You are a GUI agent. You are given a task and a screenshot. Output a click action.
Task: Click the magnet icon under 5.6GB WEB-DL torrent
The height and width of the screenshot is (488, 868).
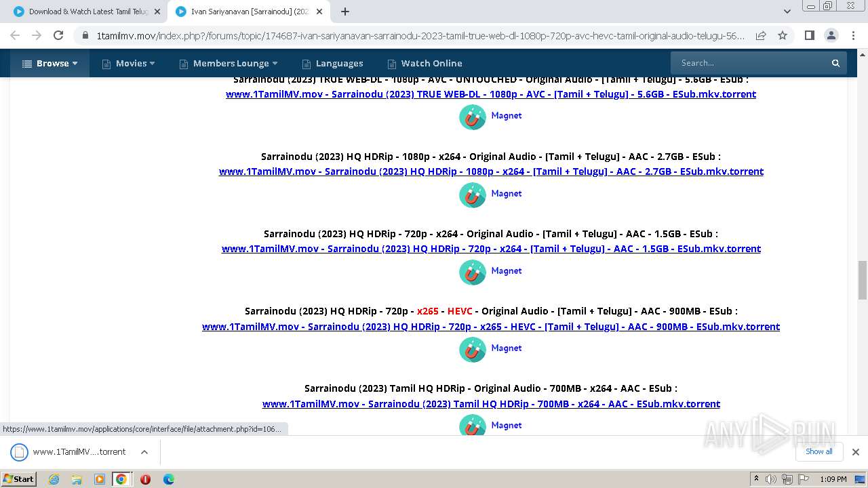(x=473, y=117)
